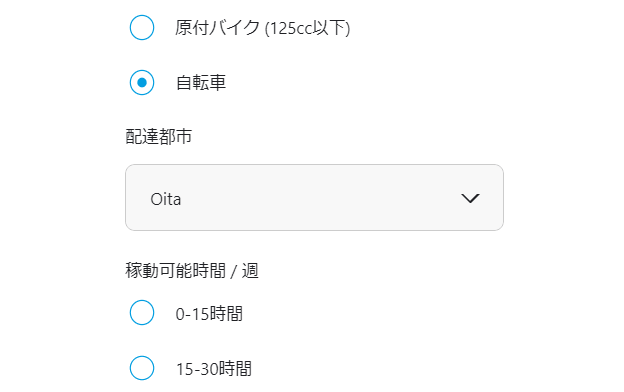Screen dimensions: 624x392
Task: Click the 原付バイク (125cc以下) label text
Action: (x=263, y=28)
